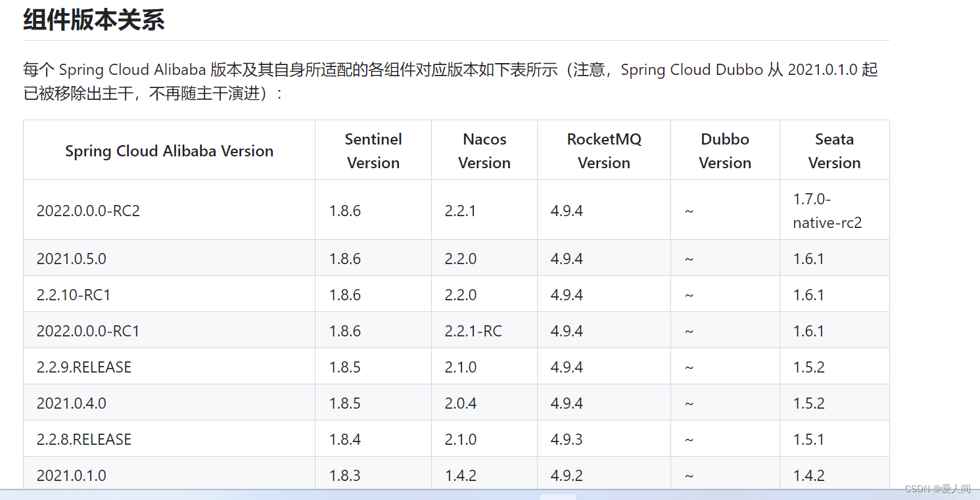Image resolution: width=980 pixels, height=500 pixels.
Task: Select the RocketMQ Version column header
Action: (x=604, y=150)
